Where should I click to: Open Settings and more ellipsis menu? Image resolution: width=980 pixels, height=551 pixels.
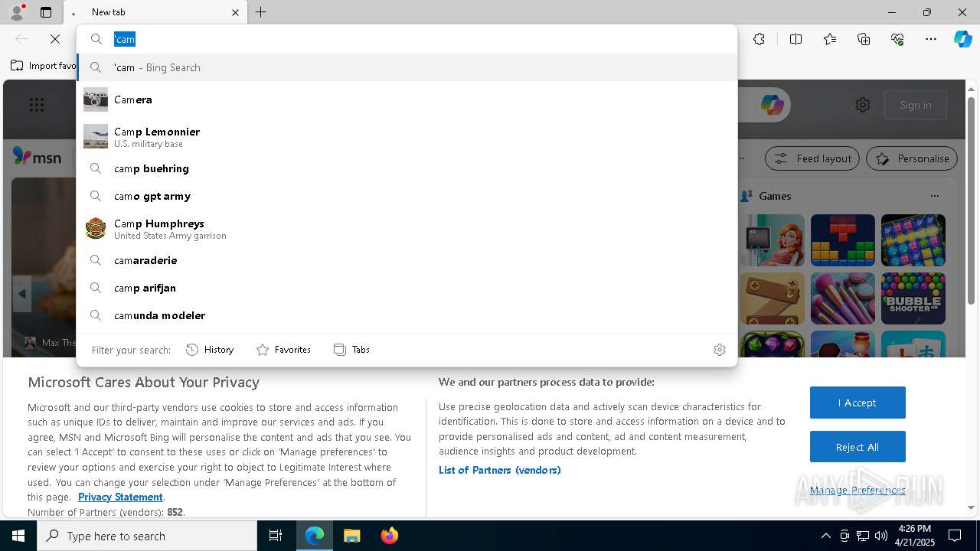coord(931,39)
